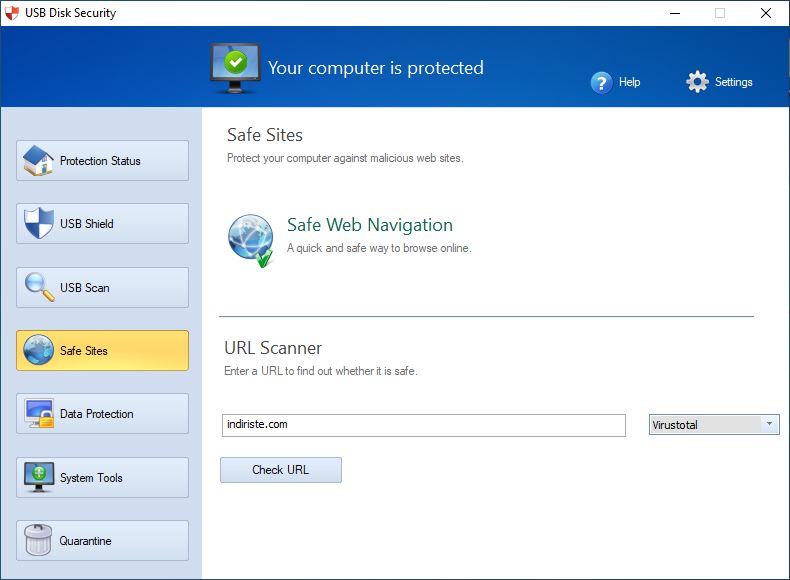Click the Data Protection locked monitor icon
The image size is (790, 580).
coord(39,413)
